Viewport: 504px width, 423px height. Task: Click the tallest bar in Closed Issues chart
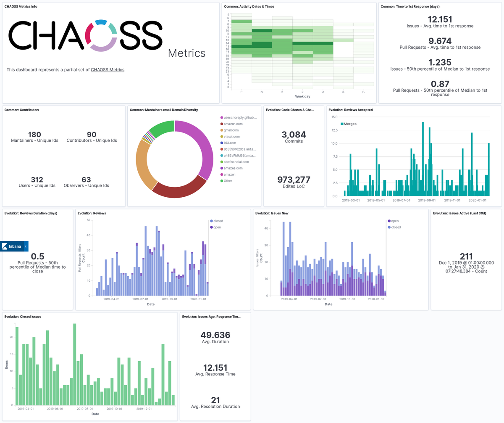(x=74, y=365)
